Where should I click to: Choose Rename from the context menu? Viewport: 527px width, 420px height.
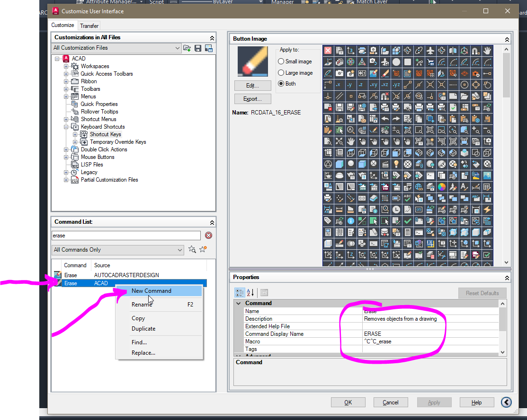159,305
